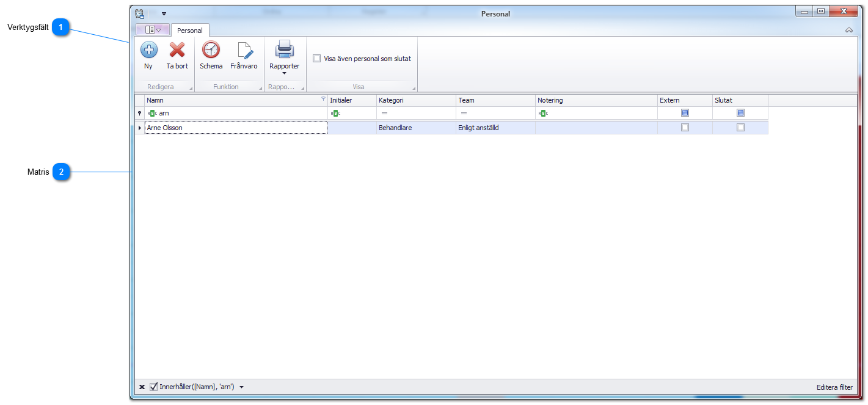The image size is (868, 405).
Task: Click the filter icon in Namn column header
Action: (323, 98)
